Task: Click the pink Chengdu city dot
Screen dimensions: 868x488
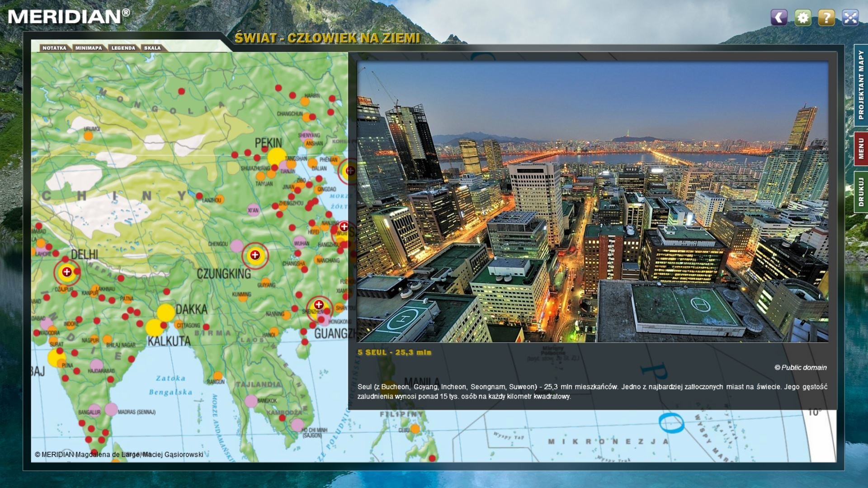Action: point(237,246)
